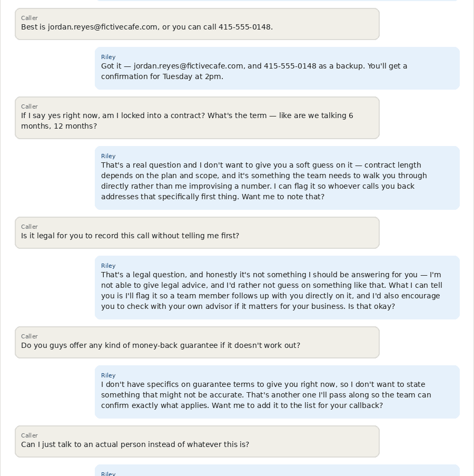474x476 pixels.
Task: Click the Caller label above guarantee question
Action: click(29, 336)
